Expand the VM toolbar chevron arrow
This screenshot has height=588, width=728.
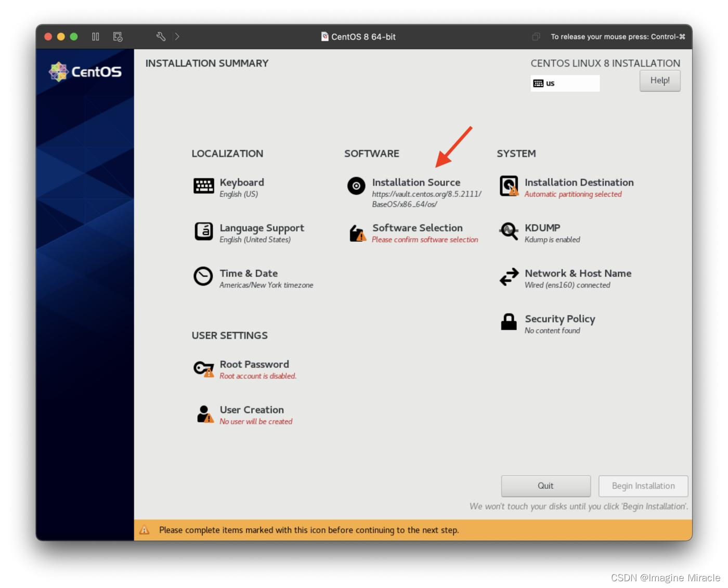pyautogui.click(x=177, y=36)
